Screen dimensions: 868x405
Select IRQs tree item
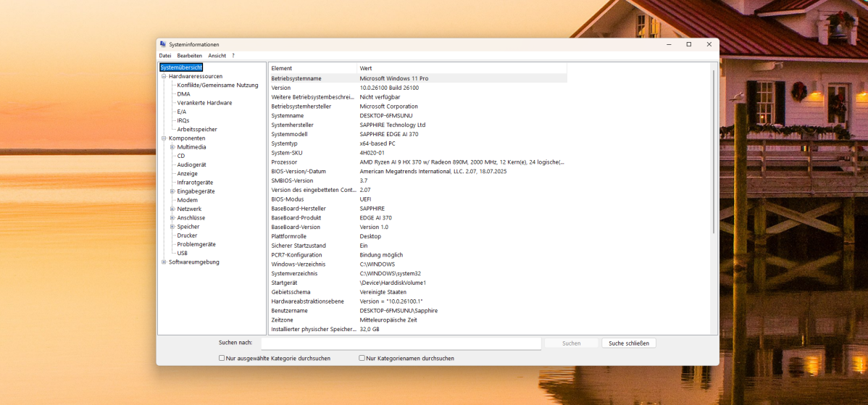[x=183, y=120]
